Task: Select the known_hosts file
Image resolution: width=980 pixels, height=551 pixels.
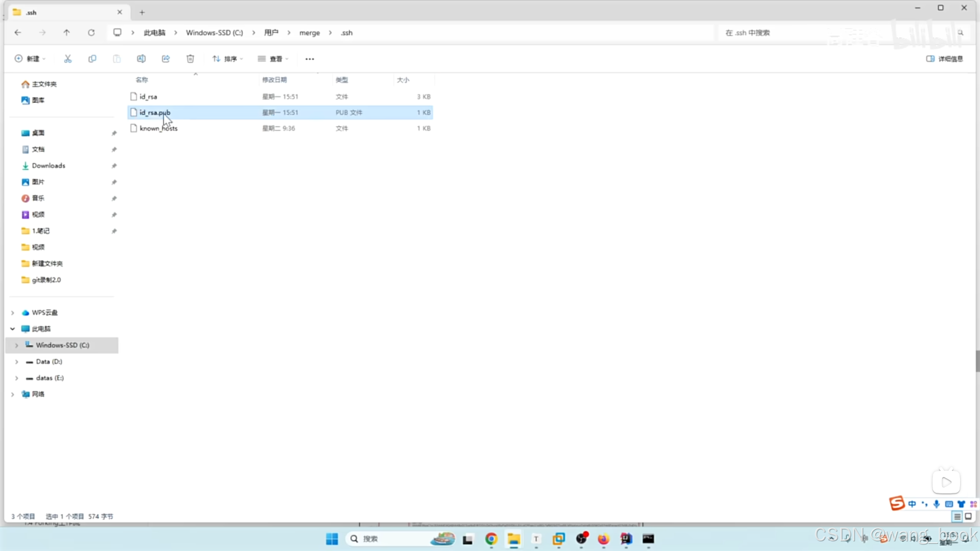Action: [x=280, y=128]
